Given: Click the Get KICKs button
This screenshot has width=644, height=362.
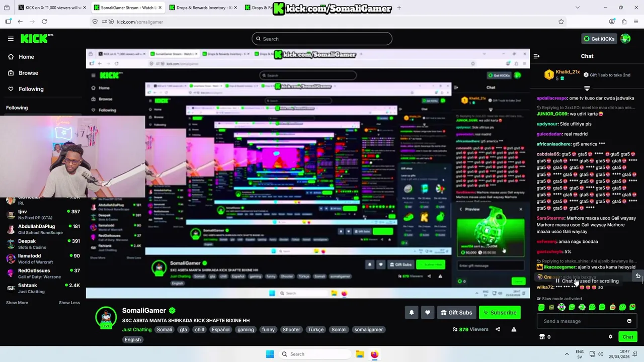Looking at the screenshot, I should pos(598,39).
